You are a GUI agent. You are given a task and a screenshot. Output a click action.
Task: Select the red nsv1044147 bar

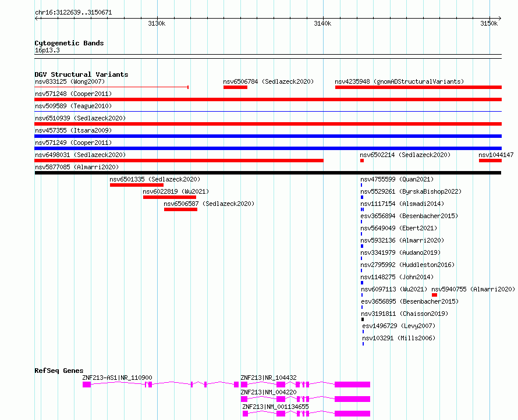pos(490,161)
